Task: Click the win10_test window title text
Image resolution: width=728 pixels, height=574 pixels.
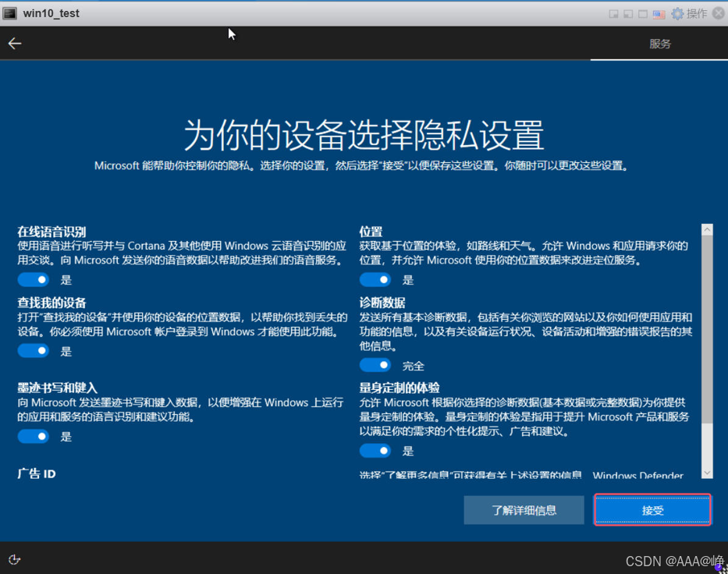Action: 51,13
